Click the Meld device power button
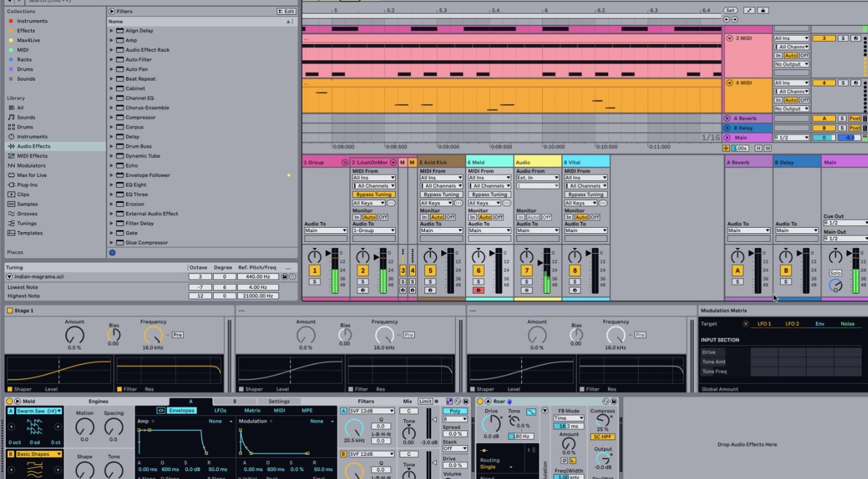This screenshot has height=479, width=868. coord(10,401)
